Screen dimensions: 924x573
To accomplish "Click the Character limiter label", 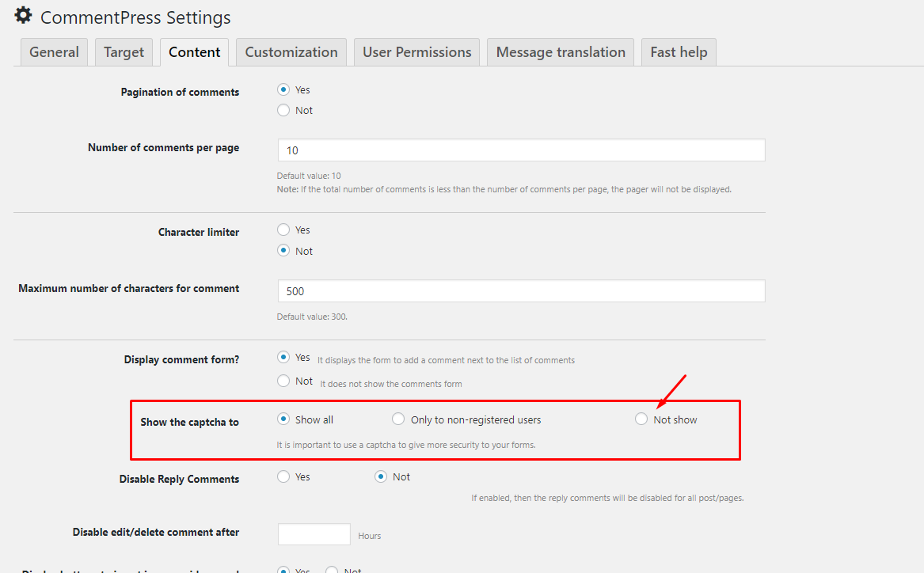I will (x=199, y=232).
